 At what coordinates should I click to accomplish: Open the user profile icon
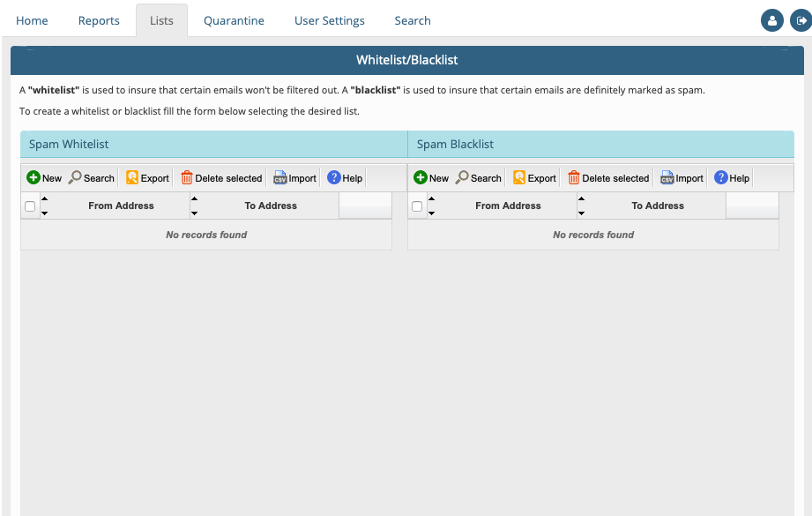click(771, 20)
